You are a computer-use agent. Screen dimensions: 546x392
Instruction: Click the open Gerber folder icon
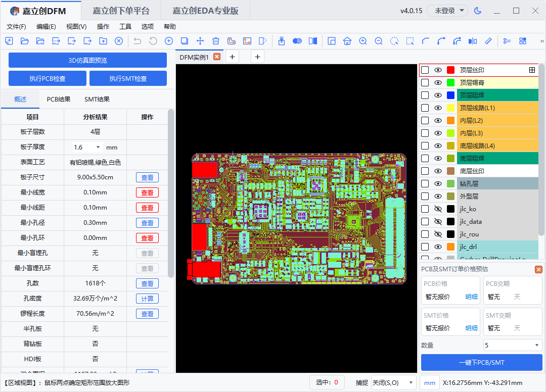pos(40,41)
